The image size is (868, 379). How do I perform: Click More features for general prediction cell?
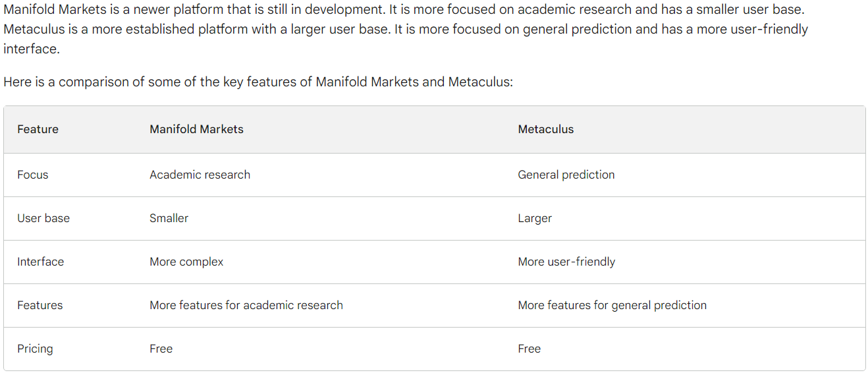tap(612, 305)
